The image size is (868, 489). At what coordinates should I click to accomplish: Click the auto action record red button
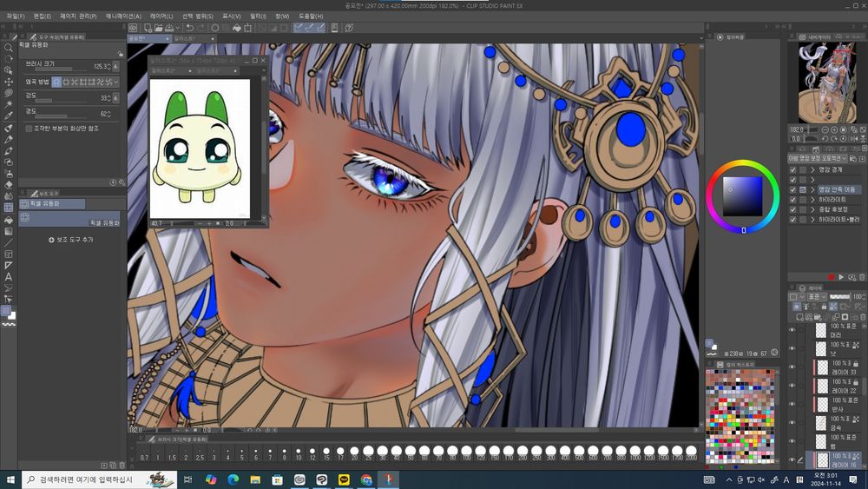tap(831, 277)
